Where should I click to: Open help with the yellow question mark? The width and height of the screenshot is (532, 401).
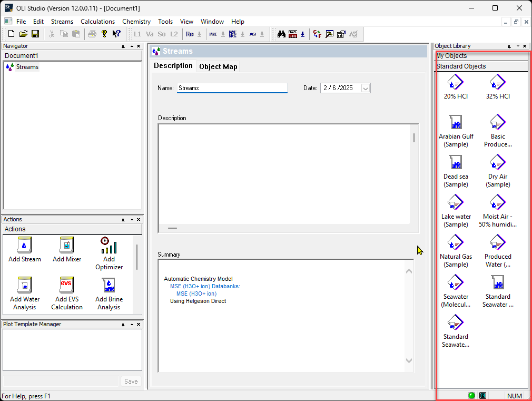point(104,34)
